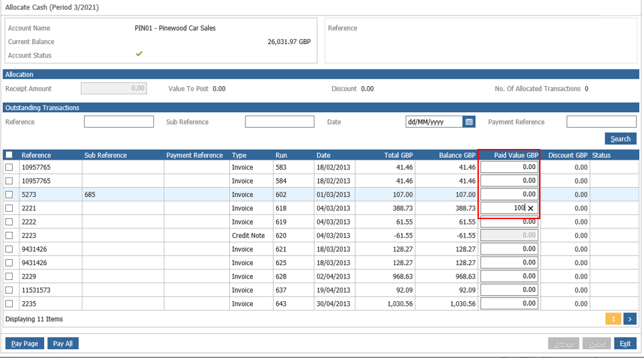Click the Receipt Amount field
This screenshot has height=358, width=644.
point(114,88)
